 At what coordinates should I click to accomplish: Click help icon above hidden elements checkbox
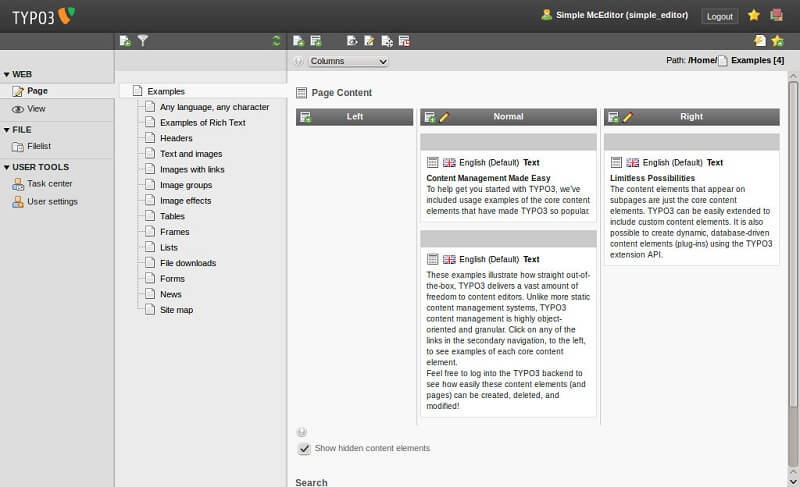click(x=302, y=432)
